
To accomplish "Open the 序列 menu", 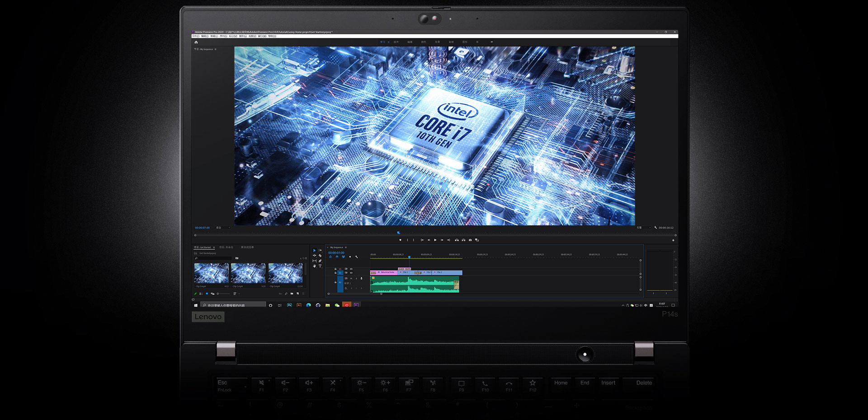I will [223, 36].
